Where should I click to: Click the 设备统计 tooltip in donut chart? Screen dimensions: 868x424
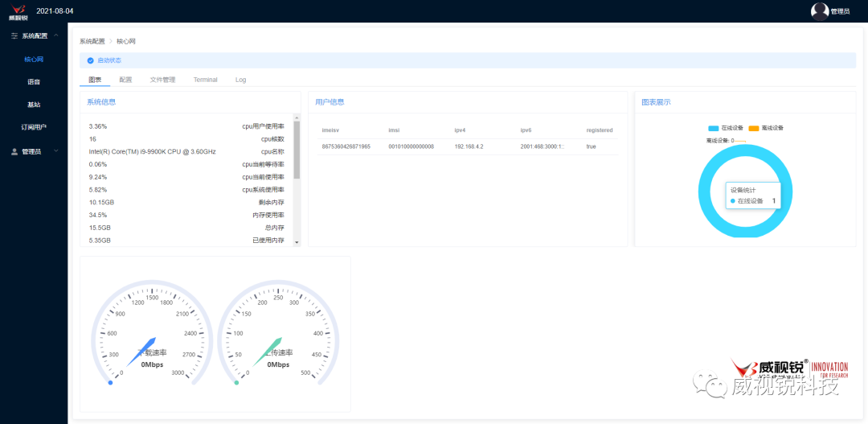coord(753,196)
